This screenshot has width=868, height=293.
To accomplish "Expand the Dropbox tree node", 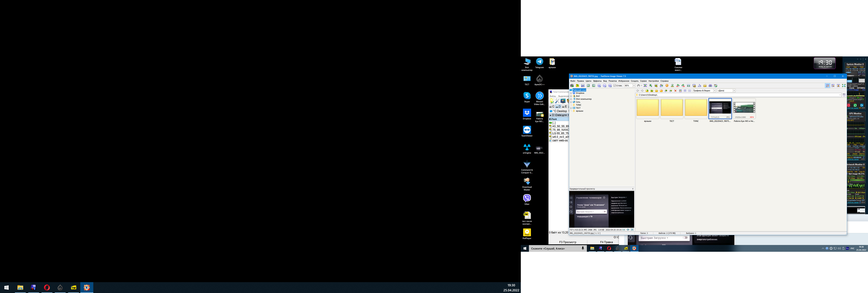I will (x=571, y=93).
